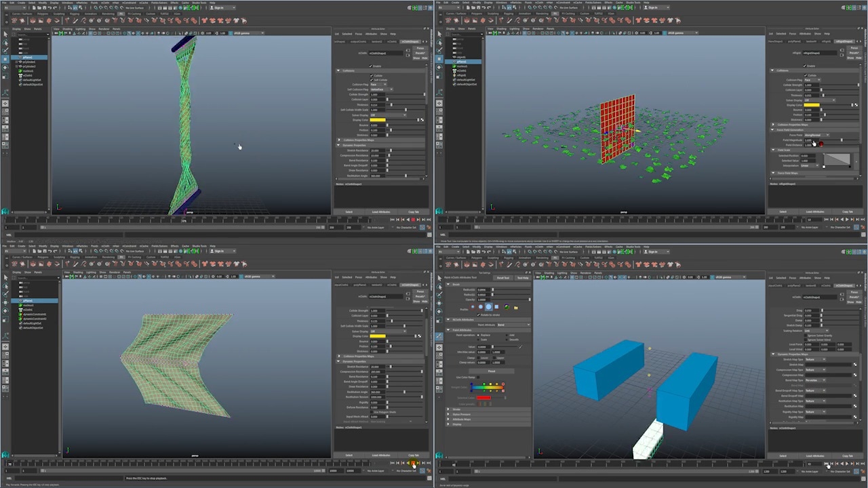Image resolution: width=868 pixels, height=488 pixels.
Task: Toggle the Rotate to stroke checkbox
Action: click(479, 315)
